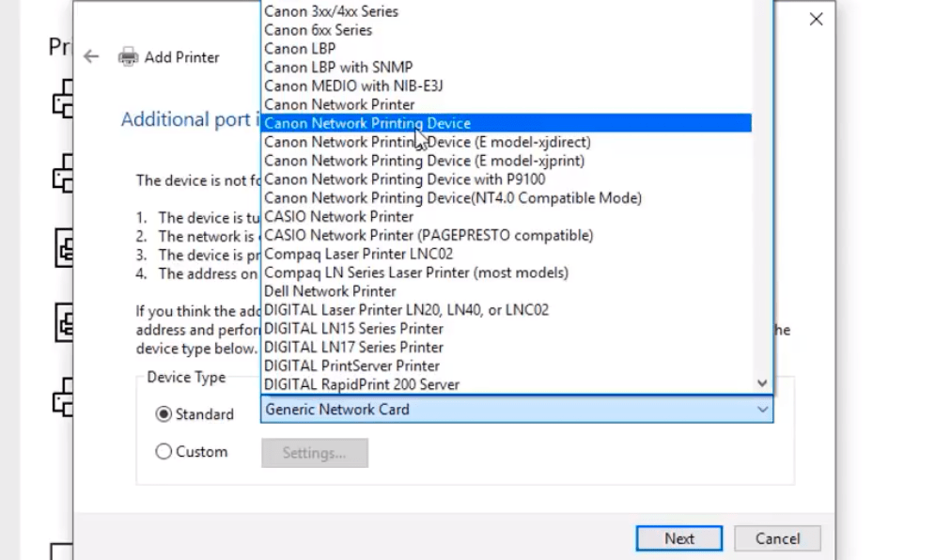Select DIGITAL LN17 Series Printer

click(x=507, y=347)
